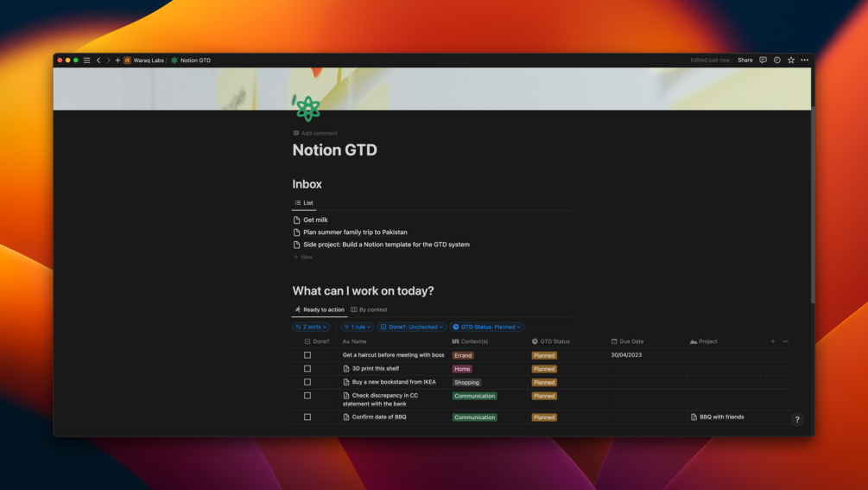Open Notion GTD breadcrumb
The height and width of the screenshot is (490, 868).
pos(191,60)
